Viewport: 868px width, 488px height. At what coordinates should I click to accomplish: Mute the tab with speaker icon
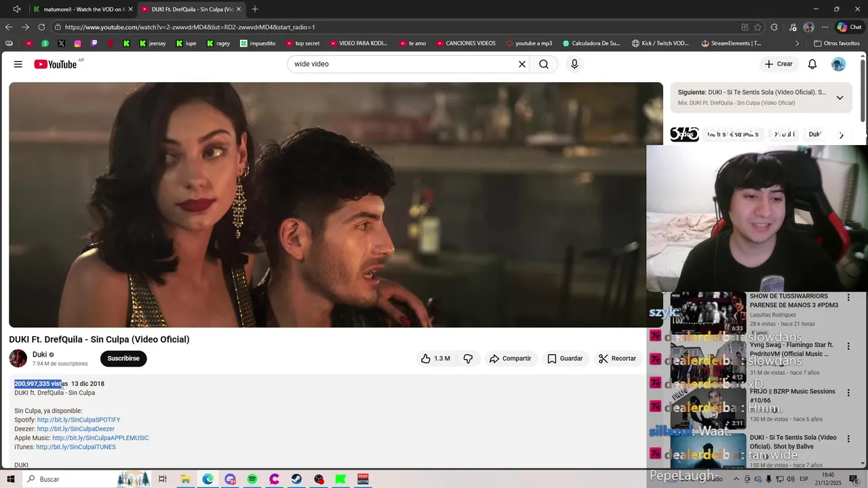[17, 9]
